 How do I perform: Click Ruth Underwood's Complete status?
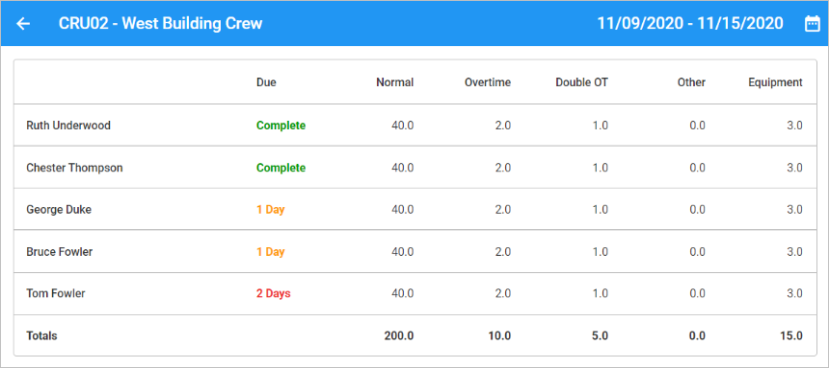281,126
